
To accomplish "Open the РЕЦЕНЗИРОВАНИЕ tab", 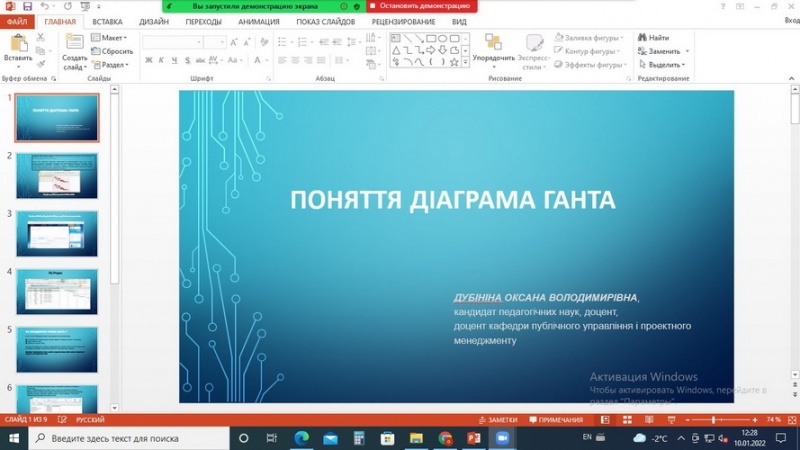I will point(403,22).
